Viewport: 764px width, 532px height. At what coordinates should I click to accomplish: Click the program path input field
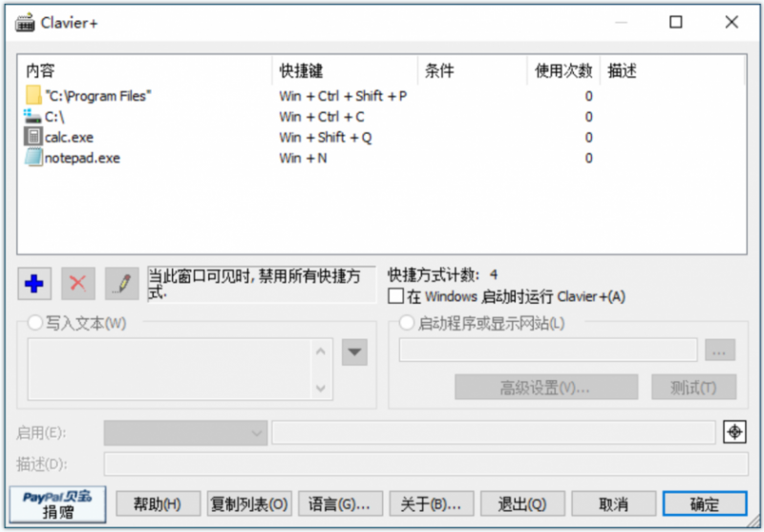(x=548, y=350)
